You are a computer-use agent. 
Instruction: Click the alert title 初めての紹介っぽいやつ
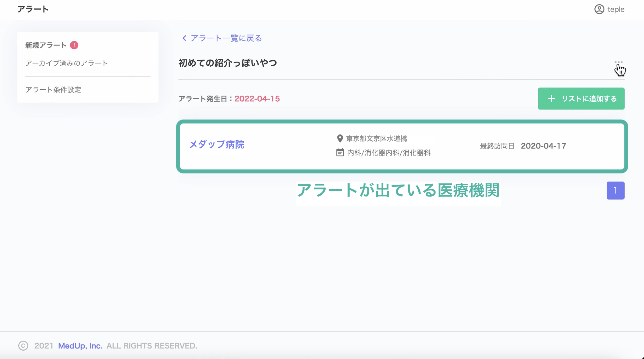pos(227,63)
